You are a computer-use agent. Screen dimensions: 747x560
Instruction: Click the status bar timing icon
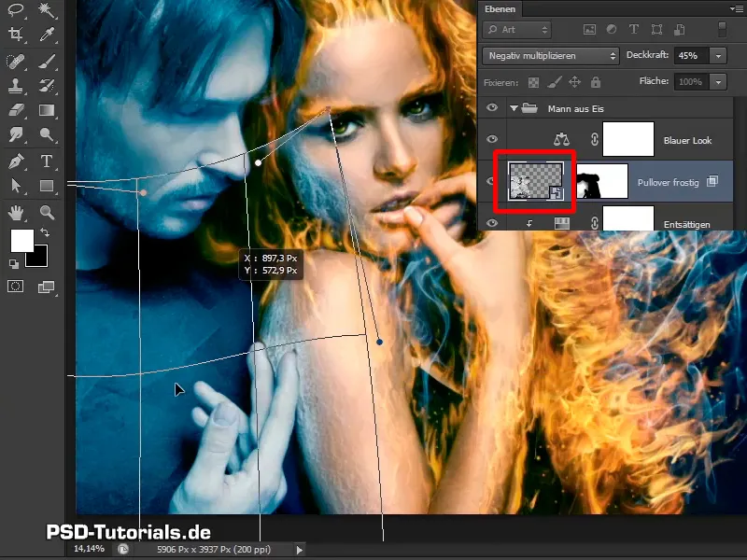[x=123, y=549]
